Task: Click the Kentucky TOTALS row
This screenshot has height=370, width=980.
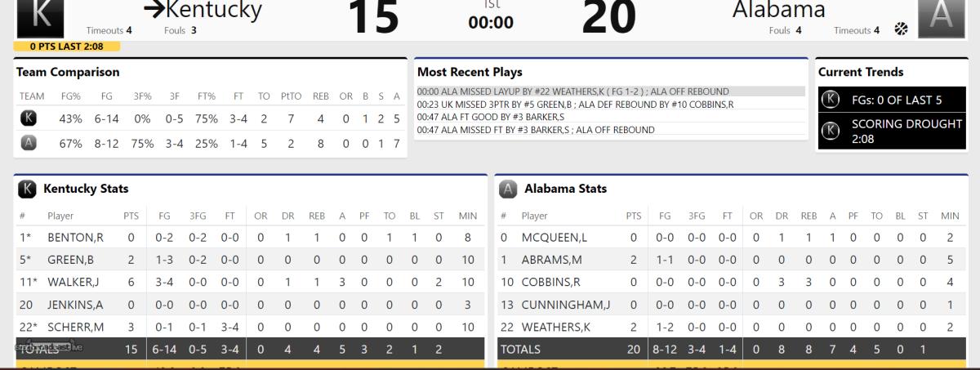Action: [252, 349]
